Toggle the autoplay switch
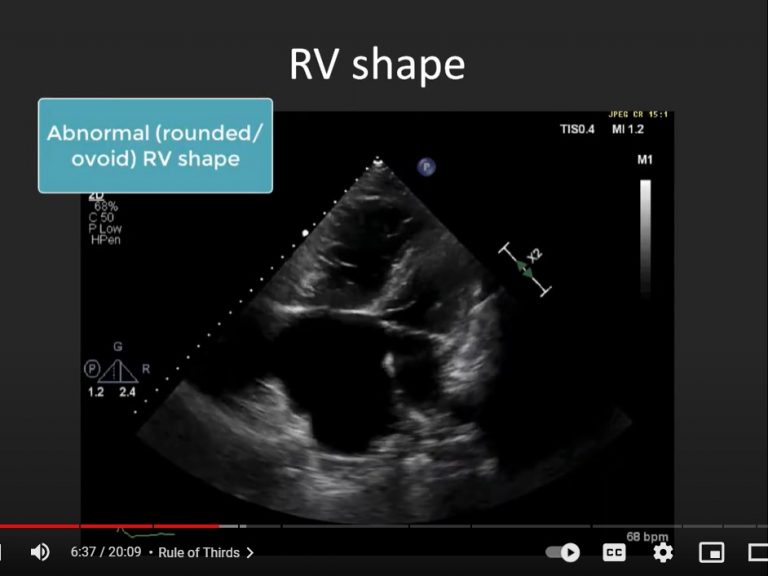Viewport: 768px width, 576px height. click(x=563, y=552)
